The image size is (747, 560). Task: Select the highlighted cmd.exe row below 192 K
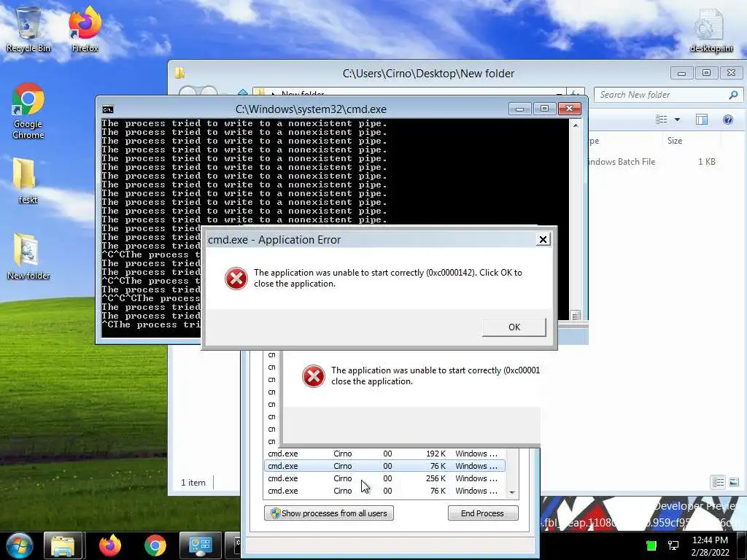coord(384,466)
